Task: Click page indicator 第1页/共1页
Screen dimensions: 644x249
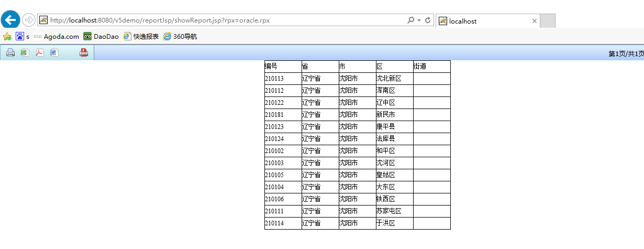Action: [x=626, y=54]
